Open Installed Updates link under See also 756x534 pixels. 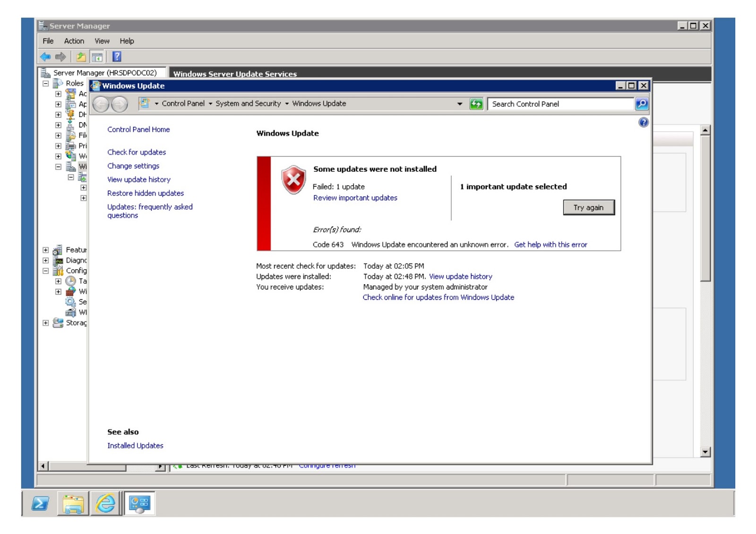(135, 446)
